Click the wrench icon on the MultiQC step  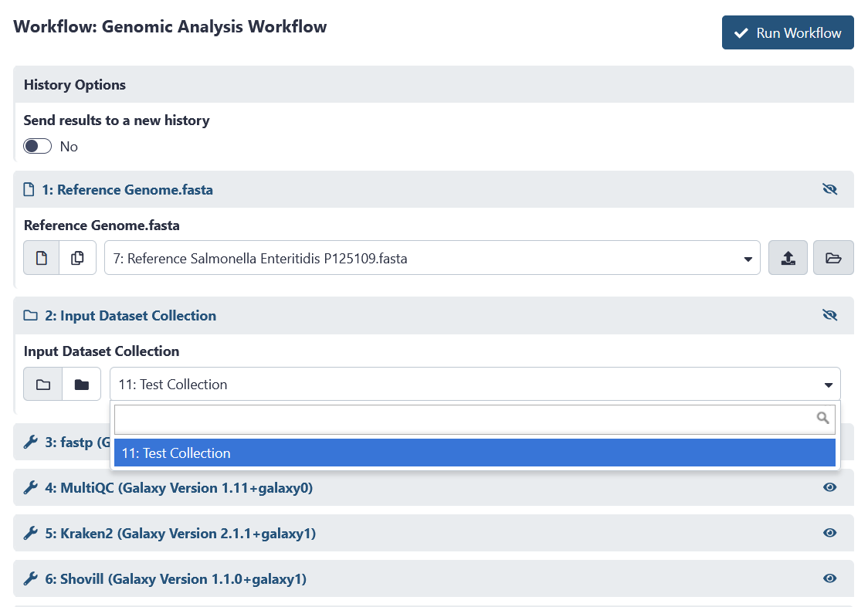tap(29, 487)
